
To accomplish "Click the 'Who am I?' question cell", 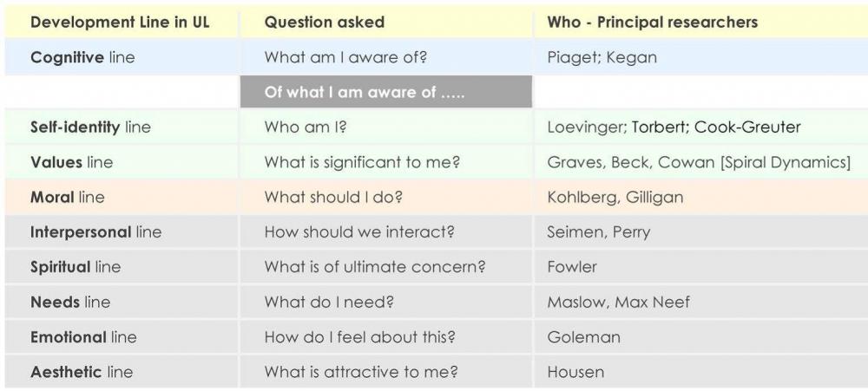I will click(306, 127).
